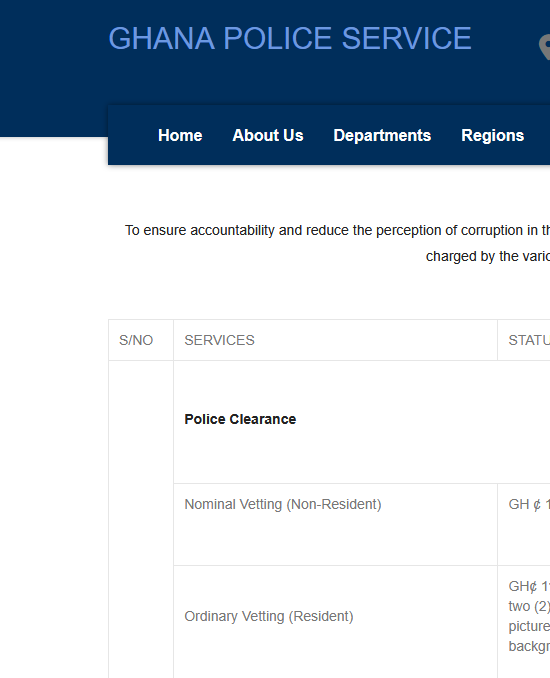550x678 pixels.
Task: Click the 'two (2)' line in Ordinary Vetting fee
Action: coord(529,606)
